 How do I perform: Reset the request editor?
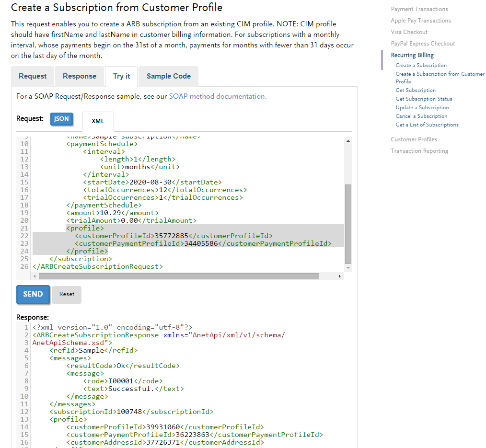point(67,294)
